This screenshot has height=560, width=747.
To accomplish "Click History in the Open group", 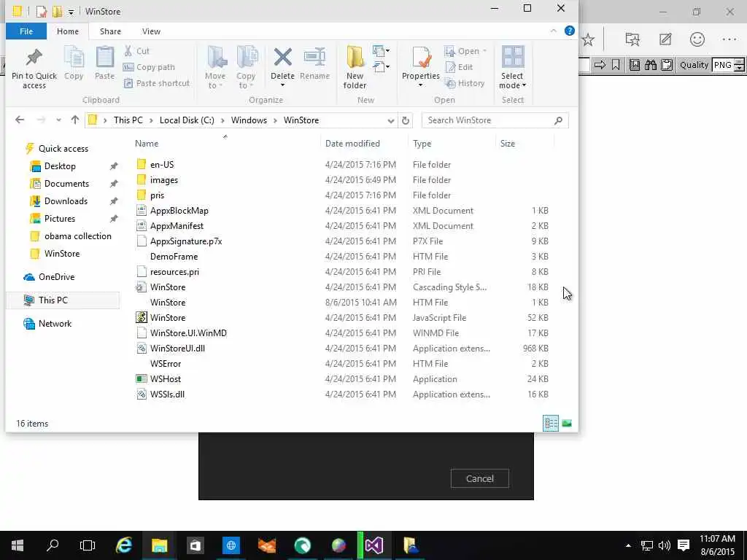I will pos(465,83).
